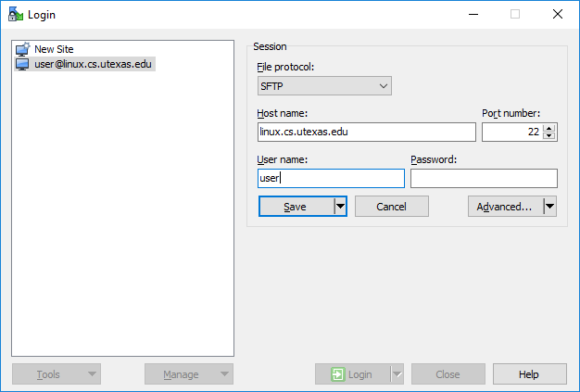The height and width of the screenshot is (392, 580).
Task: Click the WinSCP app icon in title bar
Action: point(15,14)
